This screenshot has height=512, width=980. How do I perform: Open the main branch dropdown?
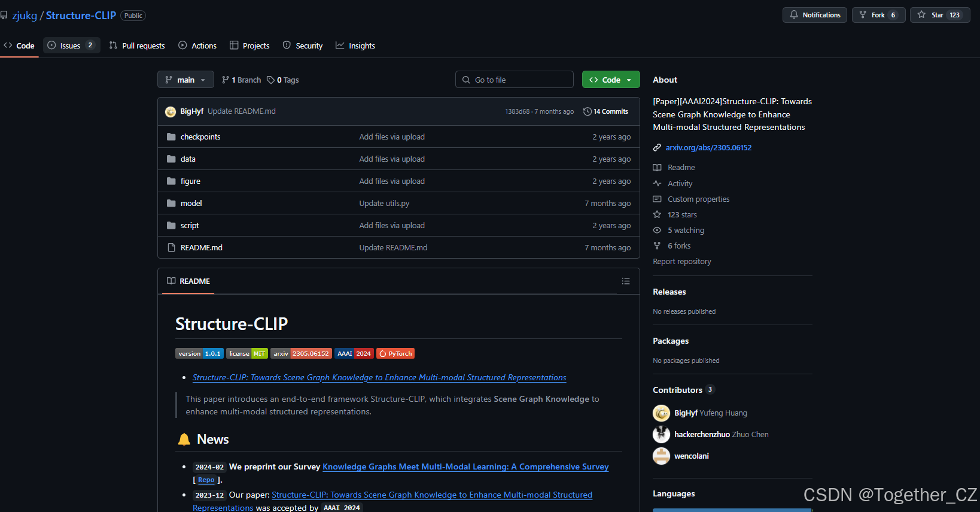tap(185, 80)
